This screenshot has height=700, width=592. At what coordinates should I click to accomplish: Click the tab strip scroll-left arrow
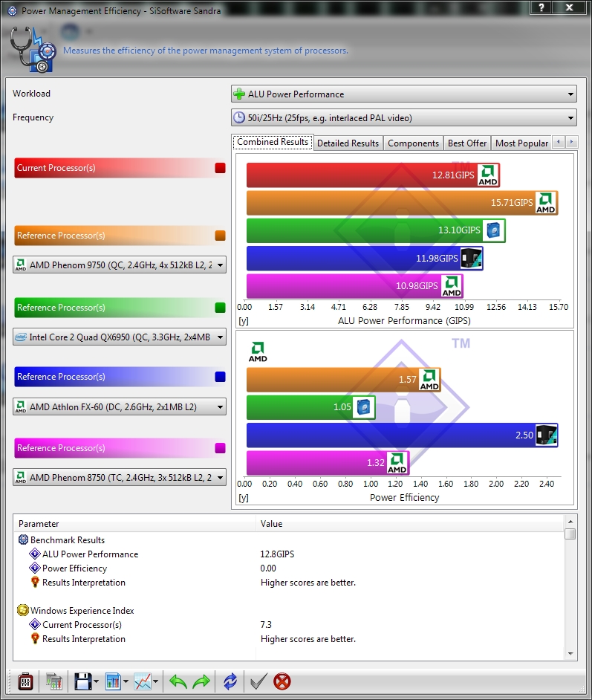pyautogui.click(x=559, y=142)
